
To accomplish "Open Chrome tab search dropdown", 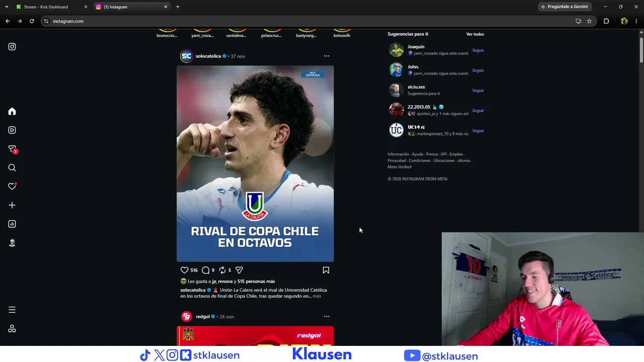I will point(7,7).
